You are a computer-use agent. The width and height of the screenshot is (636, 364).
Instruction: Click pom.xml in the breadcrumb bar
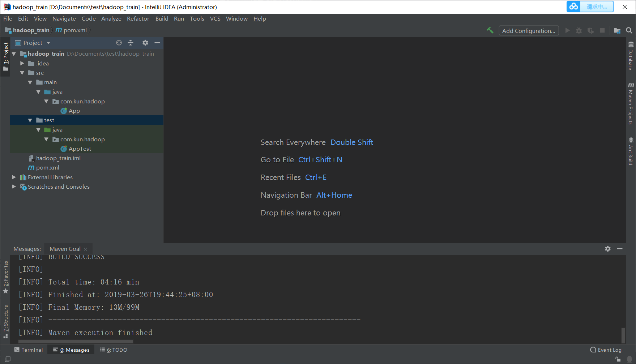tap(72, 30)
